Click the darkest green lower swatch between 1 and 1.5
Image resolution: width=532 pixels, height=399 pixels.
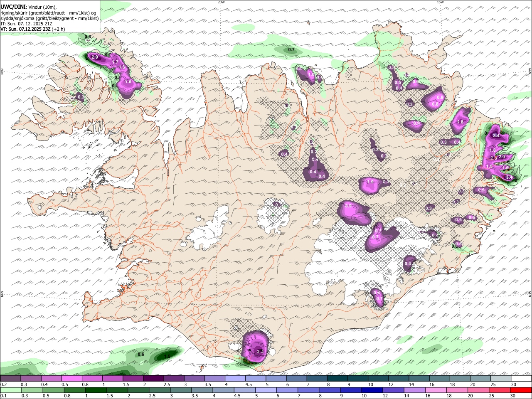tap(96, 390)
